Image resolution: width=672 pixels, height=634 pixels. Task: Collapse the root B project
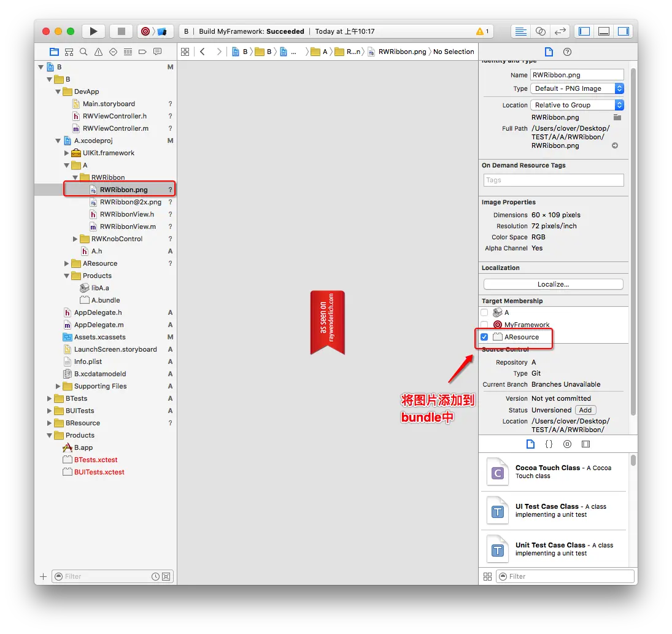[x=41, y=67]
